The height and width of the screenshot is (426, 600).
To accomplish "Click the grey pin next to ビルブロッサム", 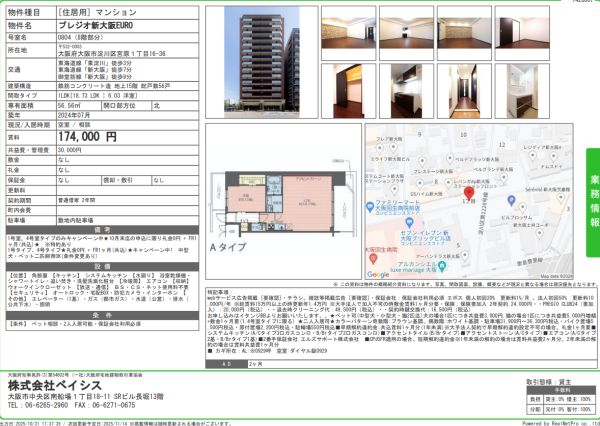I will click(x=522, y=207).
